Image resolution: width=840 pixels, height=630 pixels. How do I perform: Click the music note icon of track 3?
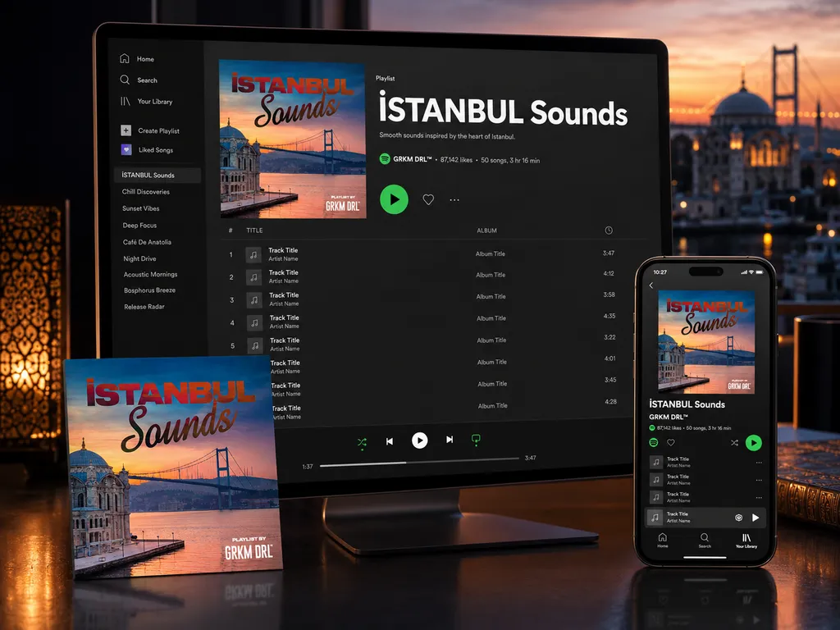click(x=254, y=300)
